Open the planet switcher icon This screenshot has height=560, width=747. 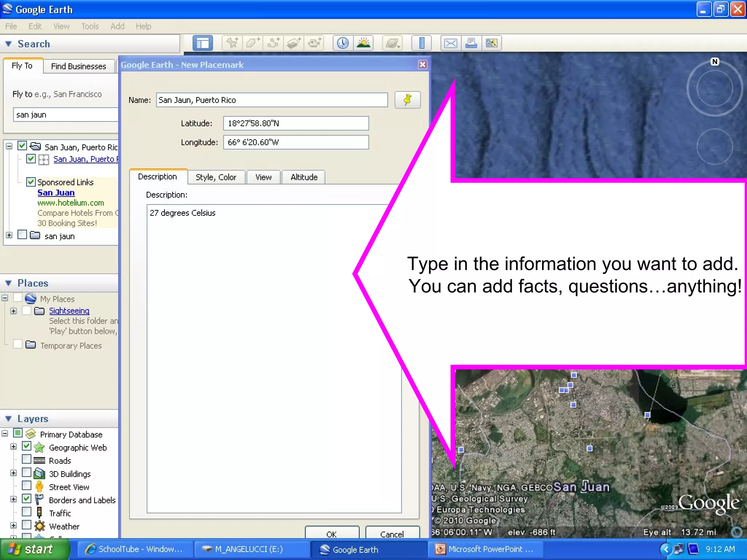pyautogui.click(x=392, y=43)
